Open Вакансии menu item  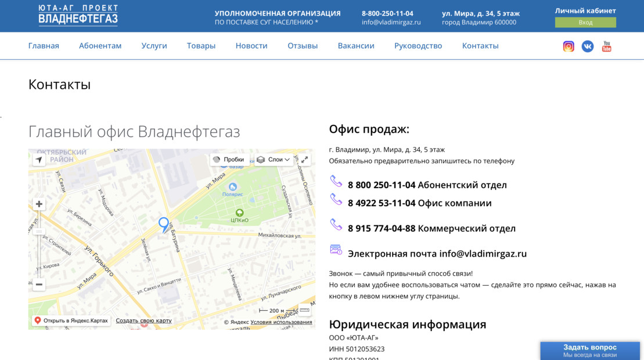click(x=356, y=45)
